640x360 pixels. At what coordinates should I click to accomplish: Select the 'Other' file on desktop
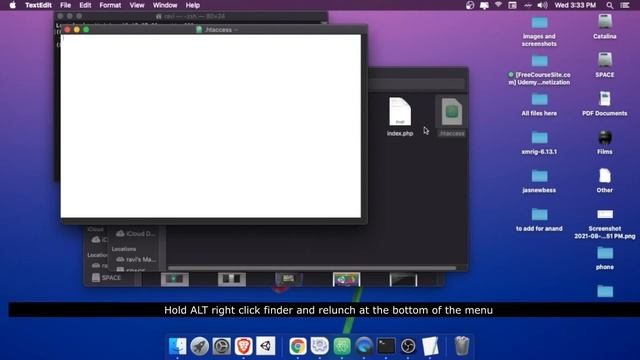[605, 180]
